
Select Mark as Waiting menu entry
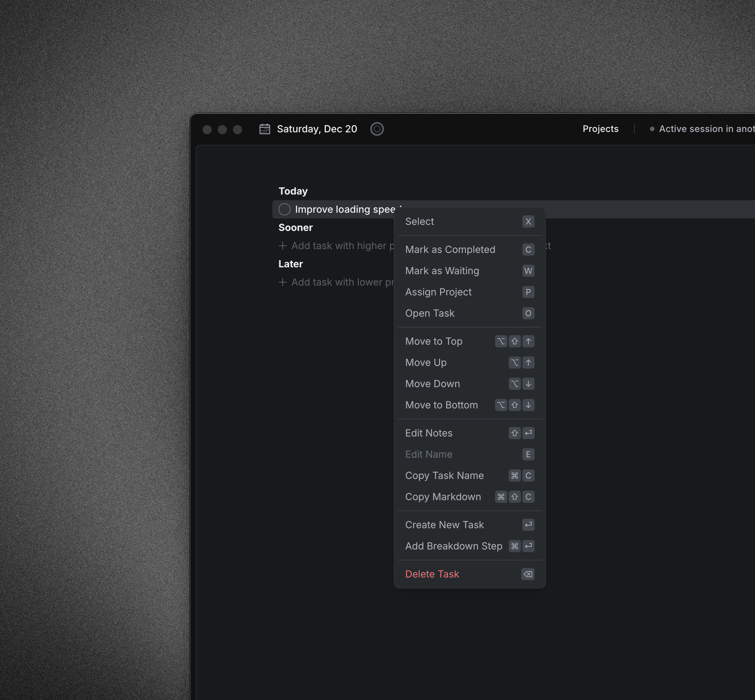tap(442, 271)
